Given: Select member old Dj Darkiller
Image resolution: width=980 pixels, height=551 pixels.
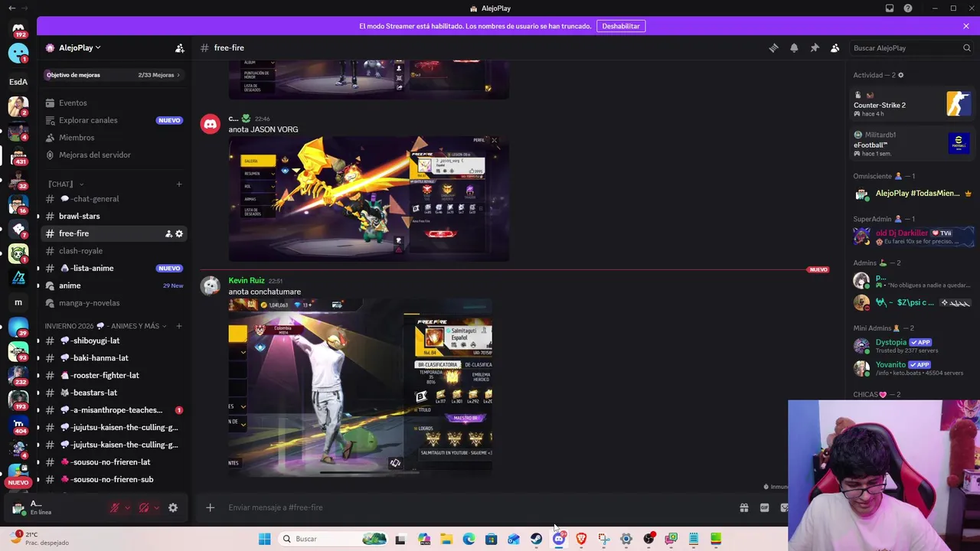Looking at the screenshot, I should (x=913, y=236).
